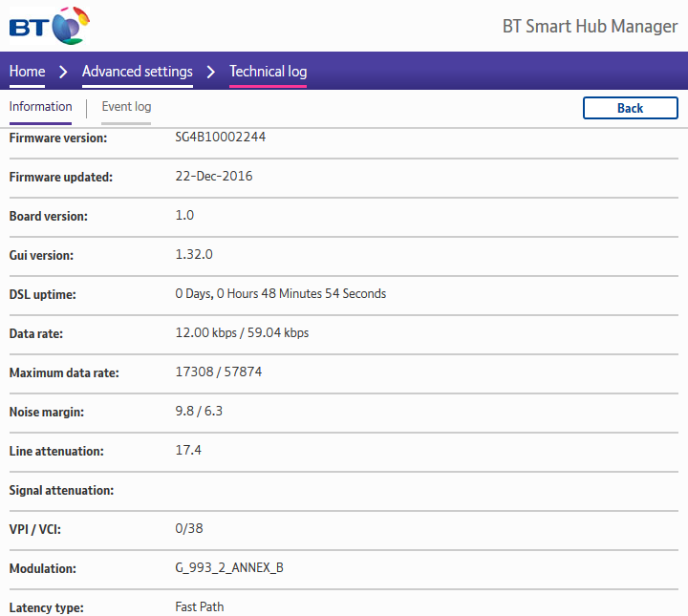Click the Fast Path latency value
This screenshot has height=616, width=688.
(199, 606)
